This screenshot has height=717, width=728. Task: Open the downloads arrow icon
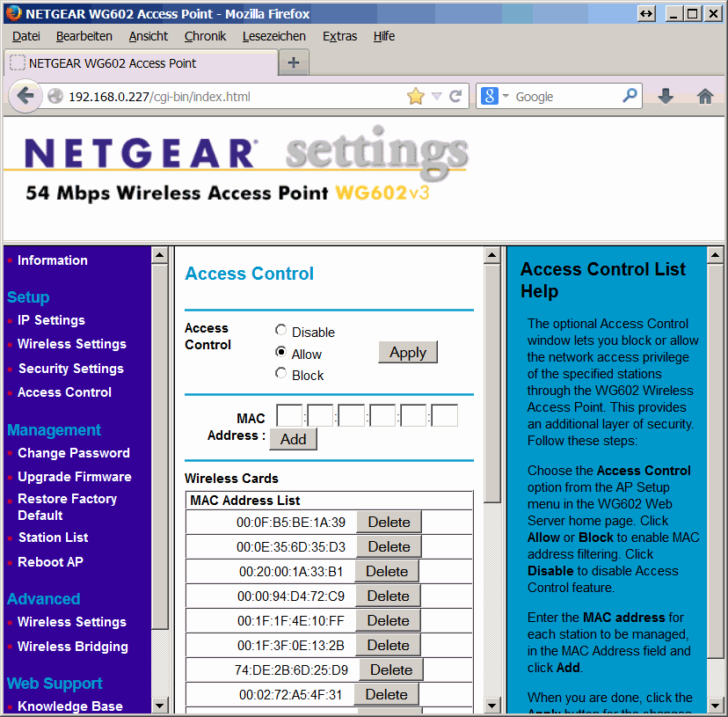coord(666,97)
